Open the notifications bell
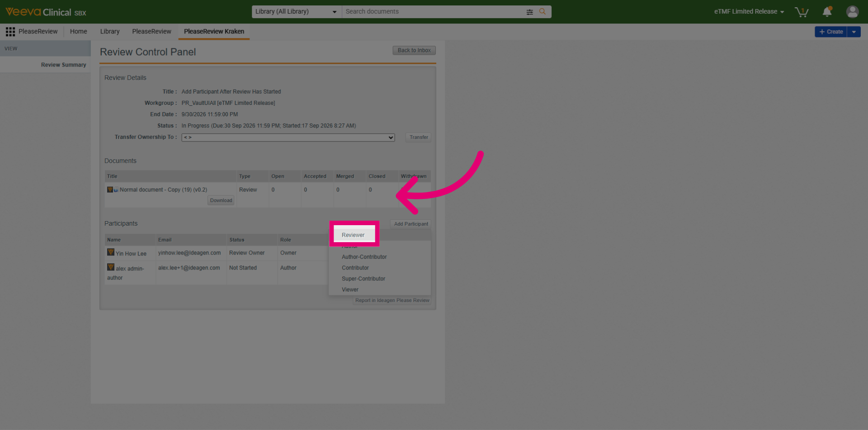 click(827, 12)
